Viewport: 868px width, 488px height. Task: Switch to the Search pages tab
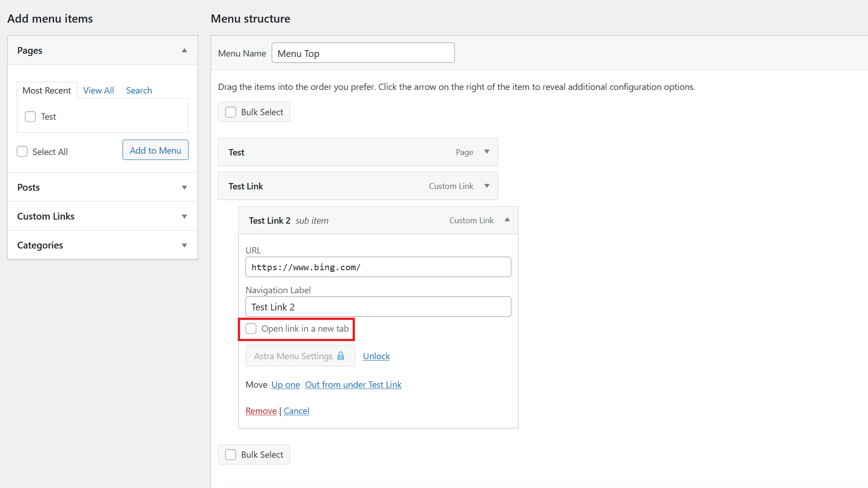[138, 90]
